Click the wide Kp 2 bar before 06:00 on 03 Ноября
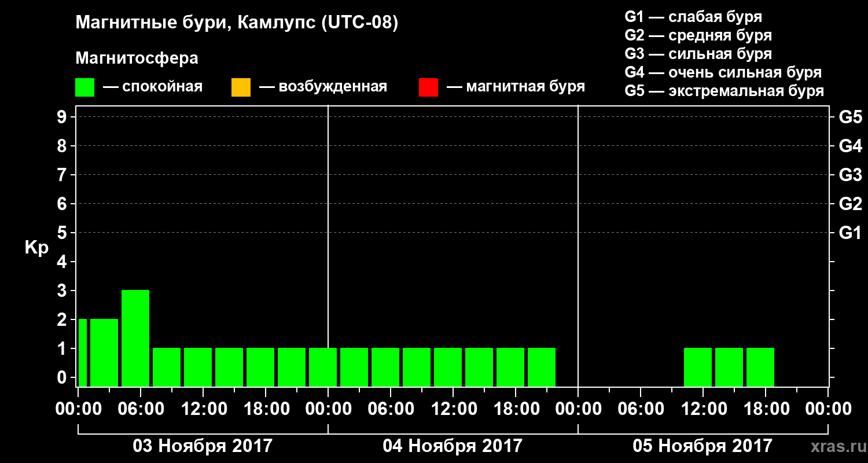Screen dimensions: 868x463 104,352
